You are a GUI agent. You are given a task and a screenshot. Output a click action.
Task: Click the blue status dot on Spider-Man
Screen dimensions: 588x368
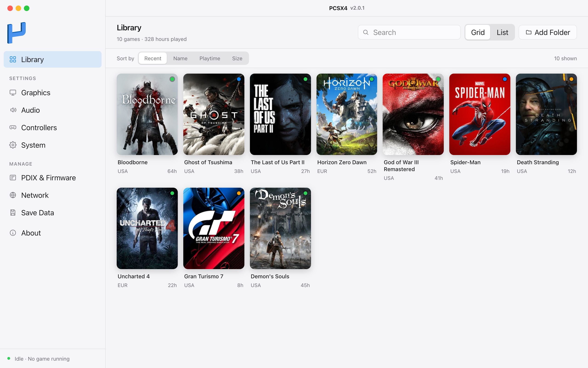coord(505,79)
